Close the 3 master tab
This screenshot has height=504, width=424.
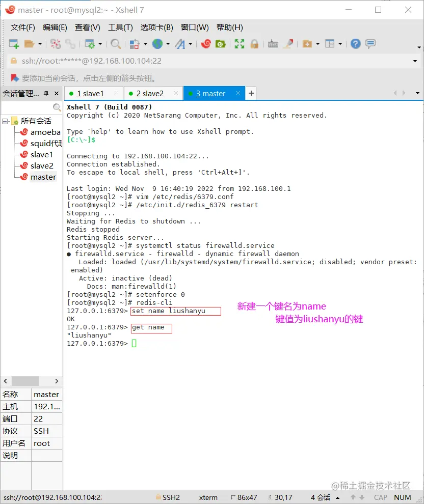click(x=238, y=93)
